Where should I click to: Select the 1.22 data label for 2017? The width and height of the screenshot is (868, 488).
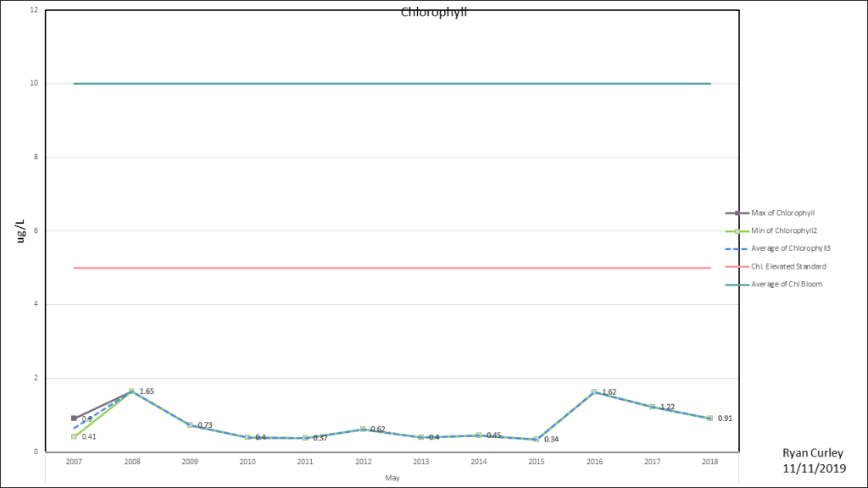point(667,407)
